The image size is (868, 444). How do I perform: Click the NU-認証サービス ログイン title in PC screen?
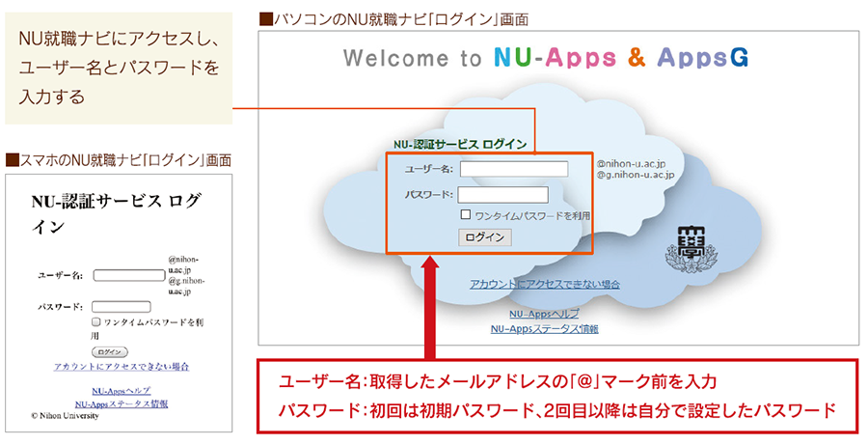pyautogui.click(x=460, y=144)
